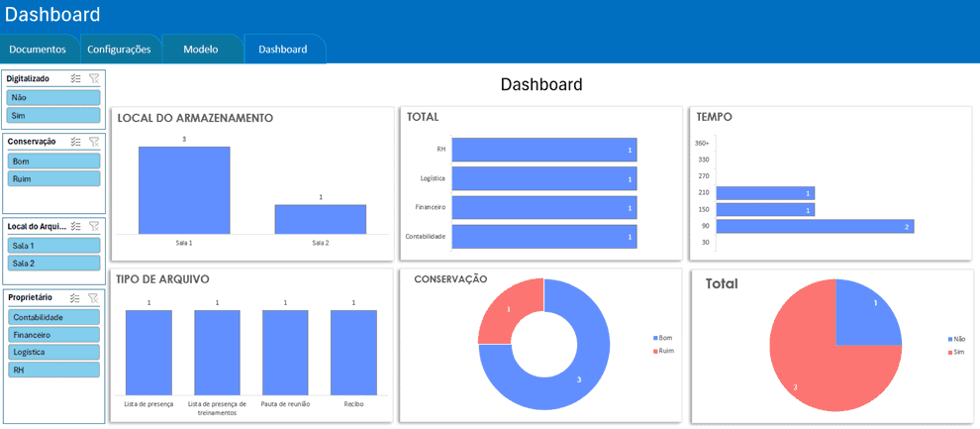Enable multi-select in the Proprietário slicer
Viewport: 980px width, 429px height.
click(76, 297)
